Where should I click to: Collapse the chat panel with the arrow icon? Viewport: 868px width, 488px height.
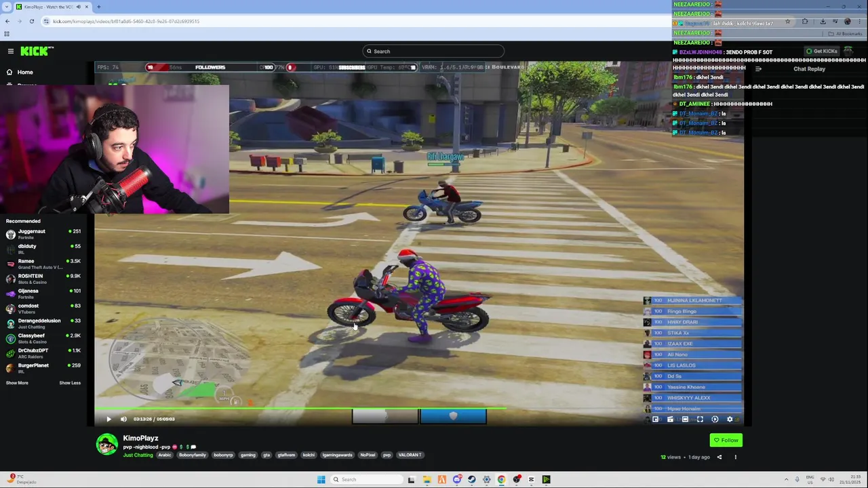(x=758, y=69)
